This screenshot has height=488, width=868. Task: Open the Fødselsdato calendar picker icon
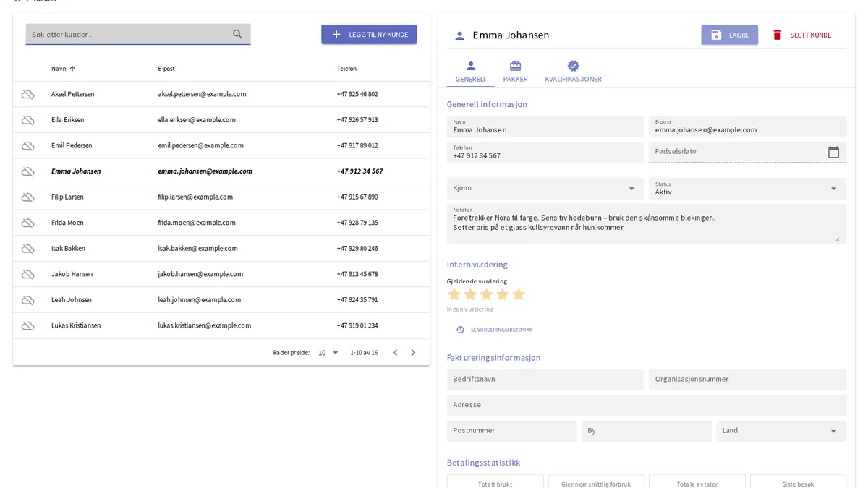[x=833, y=152]
